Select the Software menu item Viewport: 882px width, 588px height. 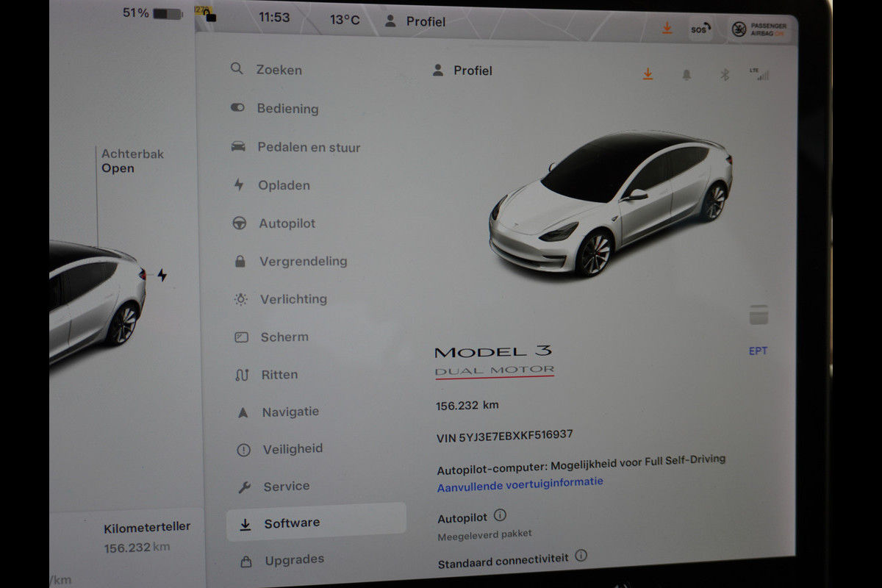click(x=316, y=523)
